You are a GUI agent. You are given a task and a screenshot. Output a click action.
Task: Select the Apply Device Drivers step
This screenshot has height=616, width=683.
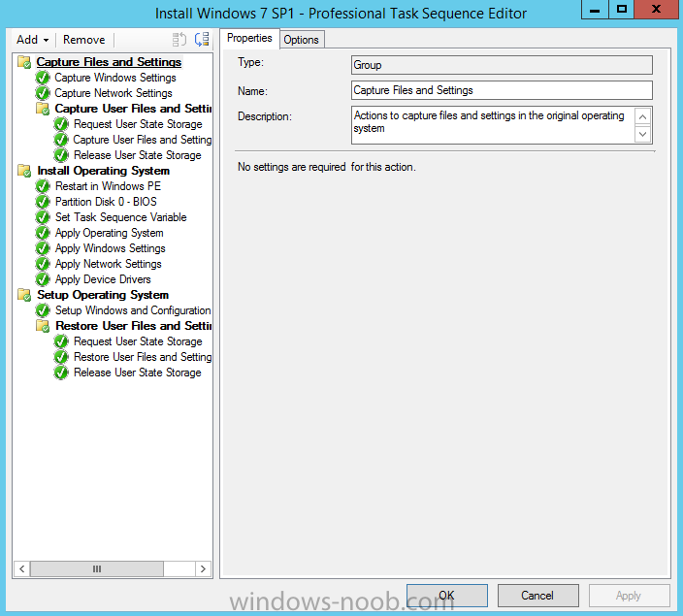pos(103,279)
